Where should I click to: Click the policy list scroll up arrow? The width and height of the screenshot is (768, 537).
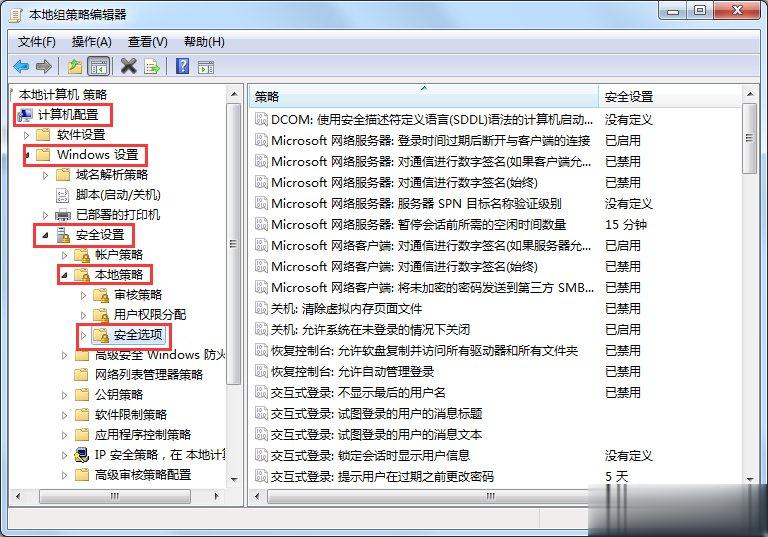point(749,94)
